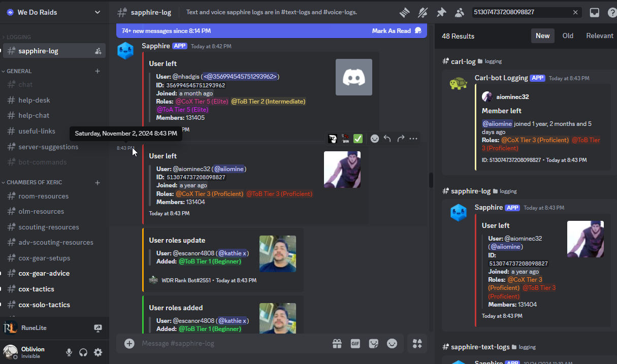Open the Apps launcher icon
617x364 pixels.
417,344
